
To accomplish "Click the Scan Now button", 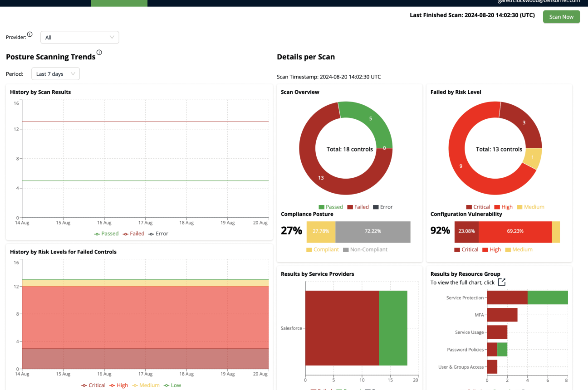I will click(561, 17).
